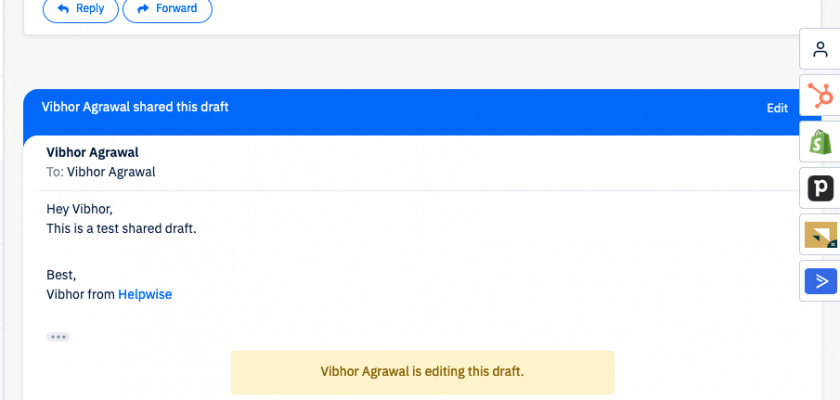Image resolution: width=840 pixels, height=400 pixels.
Task: Click the tan arrow integration icon
Action: 820,235
